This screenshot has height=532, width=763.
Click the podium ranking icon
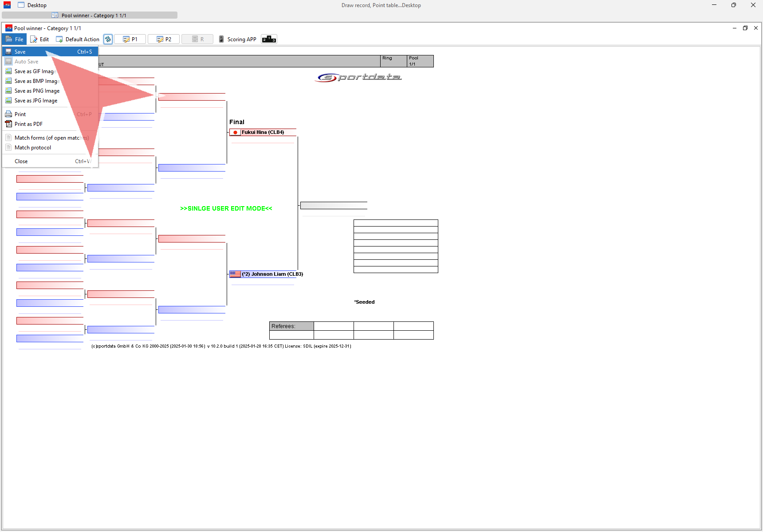tap(269, 39)
